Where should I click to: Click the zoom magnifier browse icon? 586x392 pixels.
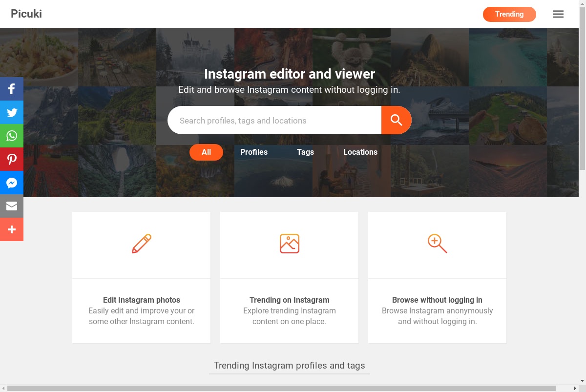(437, 244)
